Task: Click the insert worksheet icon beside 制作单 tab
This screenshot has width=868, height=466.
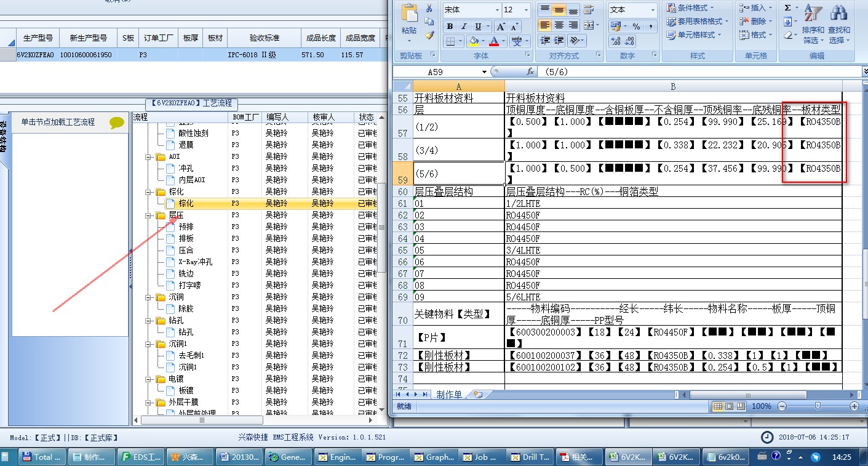Action: [x=478, y=395]
